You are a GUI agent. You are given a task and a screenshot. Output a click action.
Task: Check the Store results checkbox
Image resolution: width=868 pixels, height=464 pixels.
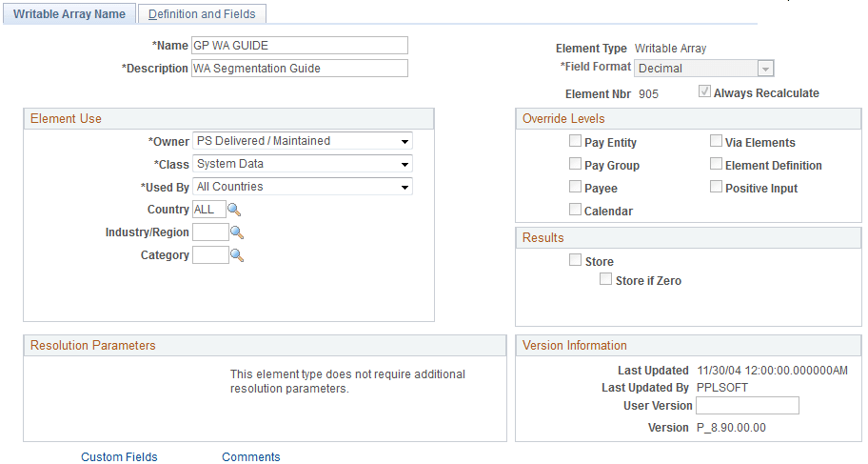coord(576,261)
